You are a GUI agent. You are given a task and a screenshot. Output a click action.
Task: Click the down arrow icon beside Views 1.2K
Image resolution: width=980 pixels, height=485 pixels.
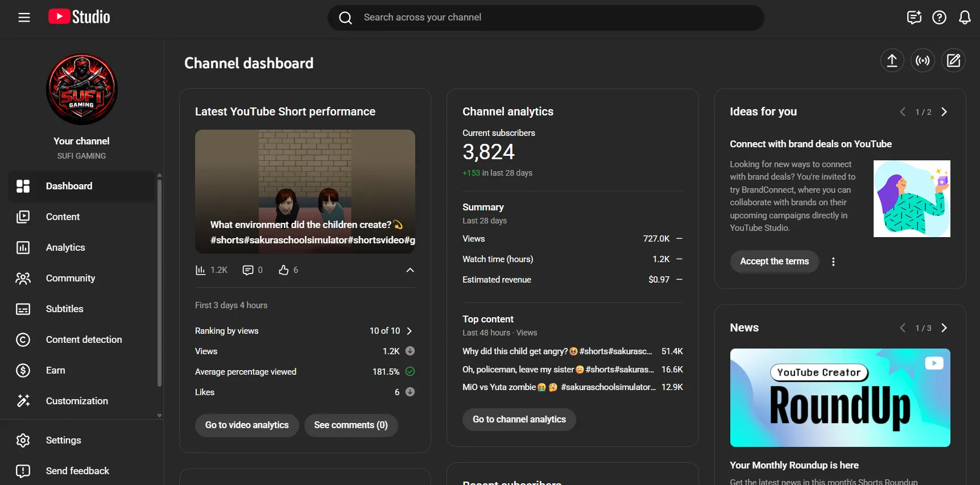pyautogui.click(x=410, y=351)
